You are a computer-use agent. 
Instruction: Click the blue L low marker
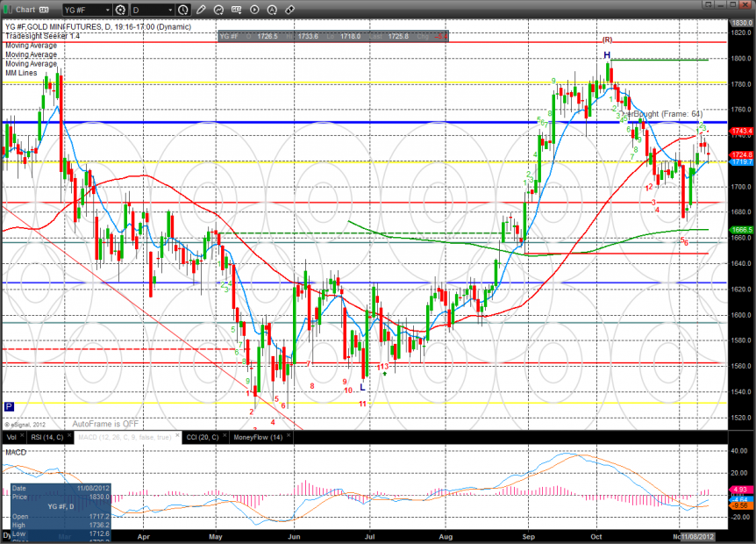point(362,387)
